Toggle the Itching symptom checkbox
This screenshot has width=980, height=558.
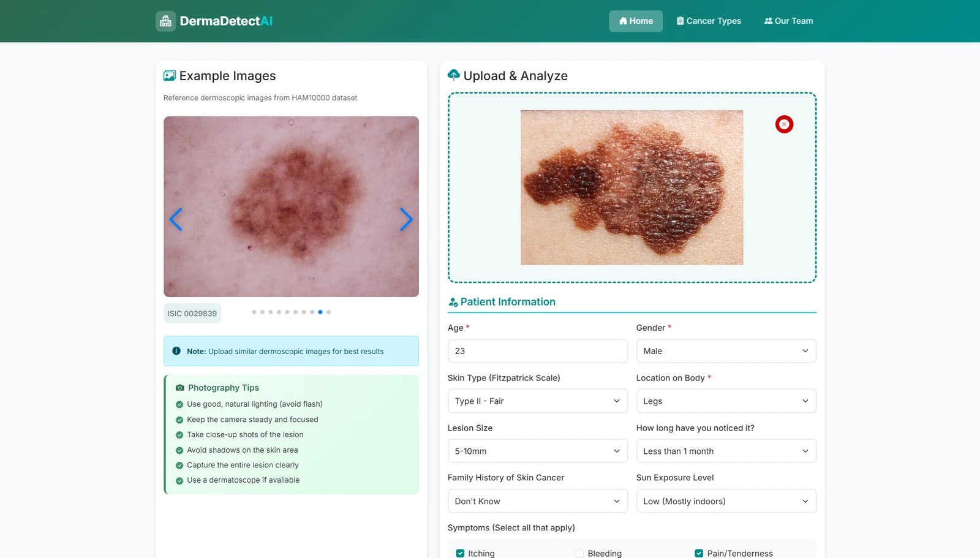(460, 553)
